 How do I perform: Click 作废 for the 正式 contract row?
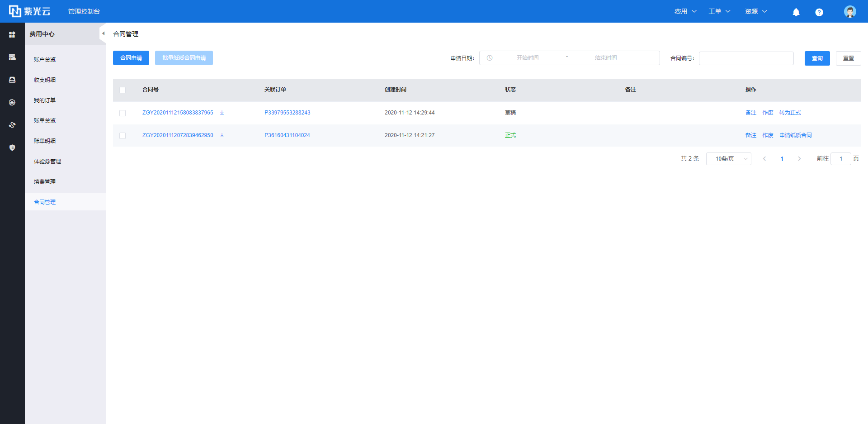768,135
